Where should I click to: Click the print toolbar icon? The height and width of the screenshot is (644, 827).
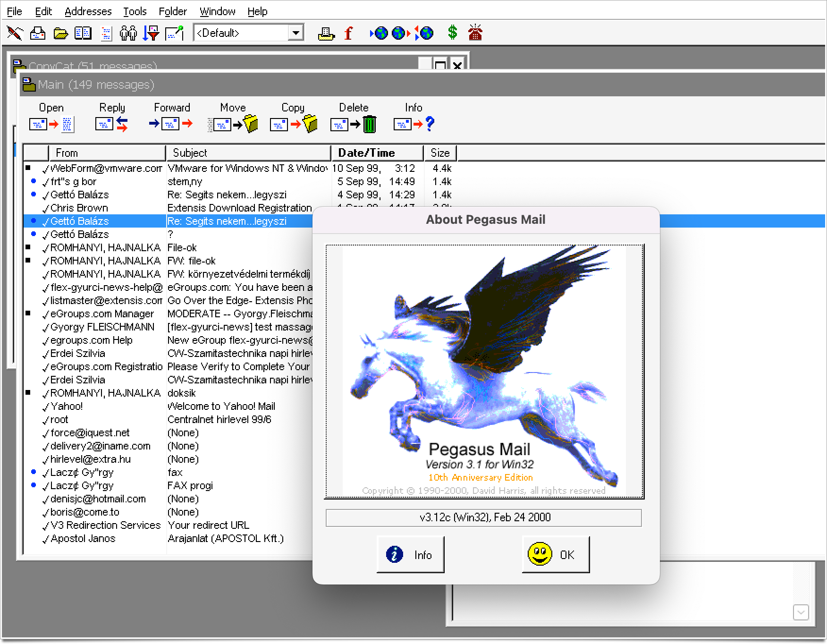326,33
